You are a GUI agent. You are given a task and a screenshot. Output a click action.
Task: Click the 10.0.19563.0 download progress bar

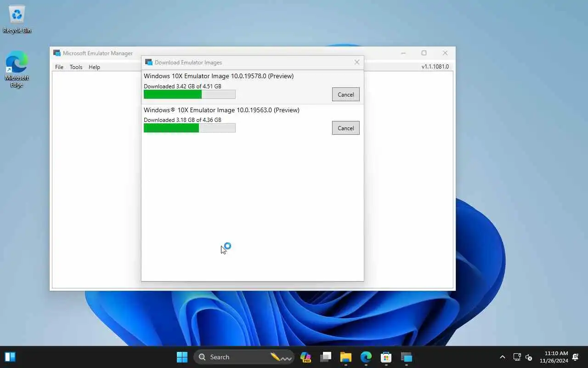click(x=190, y=128)
